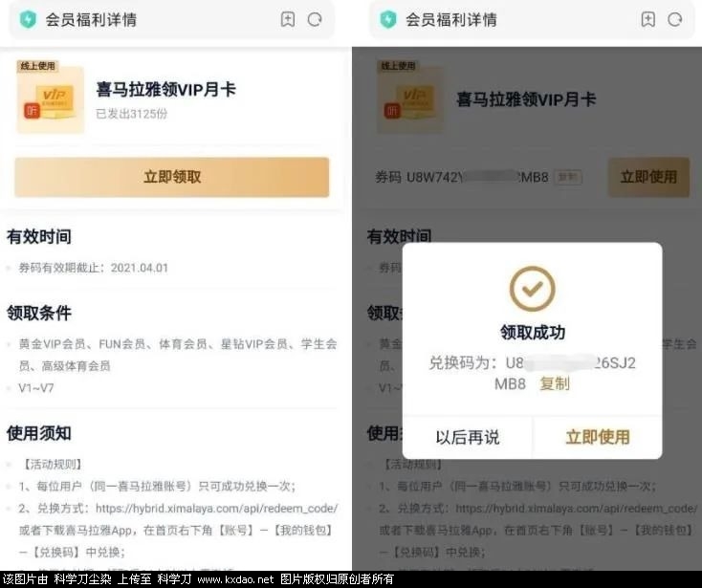Tap the 券码有效期截止：2021.04.01 line
Viewport: 702px width, 588px height.
(94, 268)
